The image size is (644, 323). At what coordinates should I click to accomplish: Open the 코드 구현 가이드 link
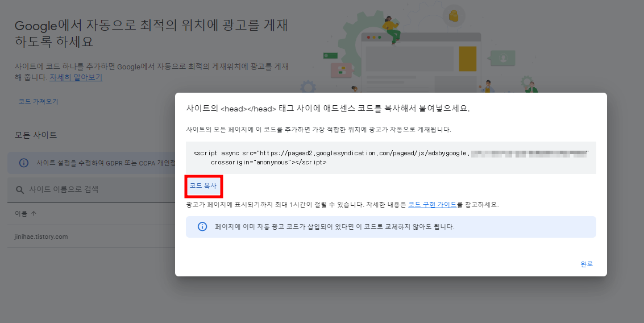[432, 204]
